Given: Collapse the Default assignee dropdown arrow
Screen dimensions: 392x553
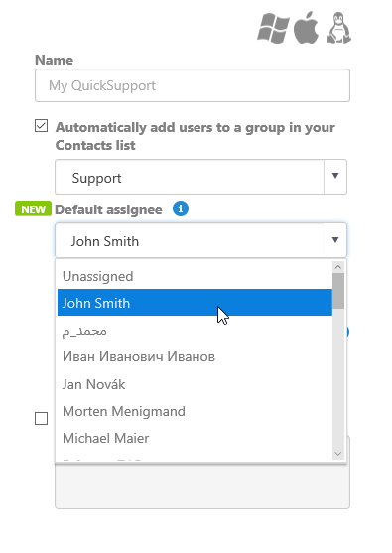Looking at the screenshot, I should coord(335,240).
